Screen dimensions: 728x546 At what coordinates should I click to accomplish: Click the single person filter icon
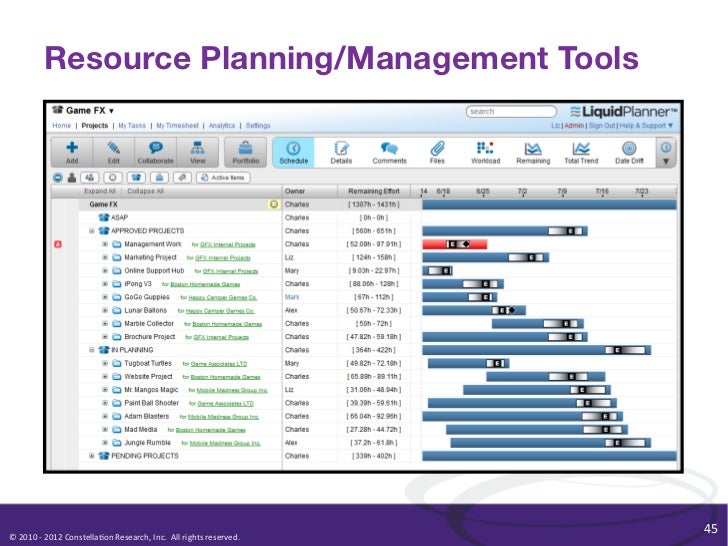[x=72, y=177]
